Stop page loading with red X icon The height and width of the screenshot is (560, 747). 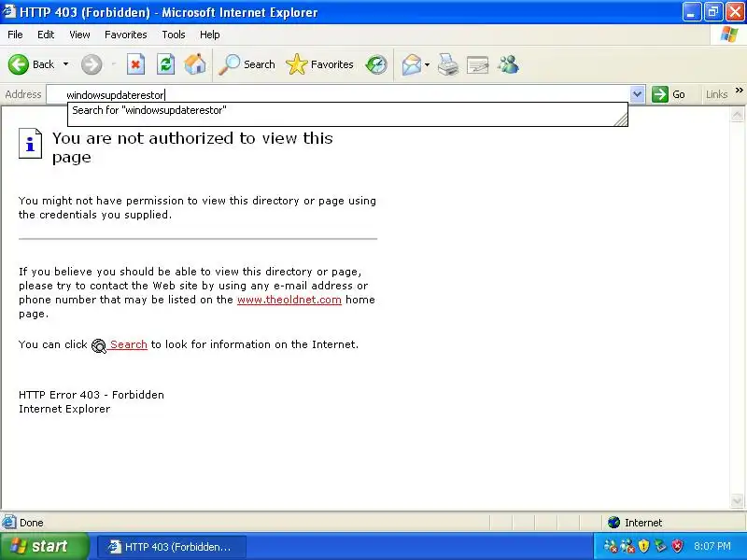point(135,64)
